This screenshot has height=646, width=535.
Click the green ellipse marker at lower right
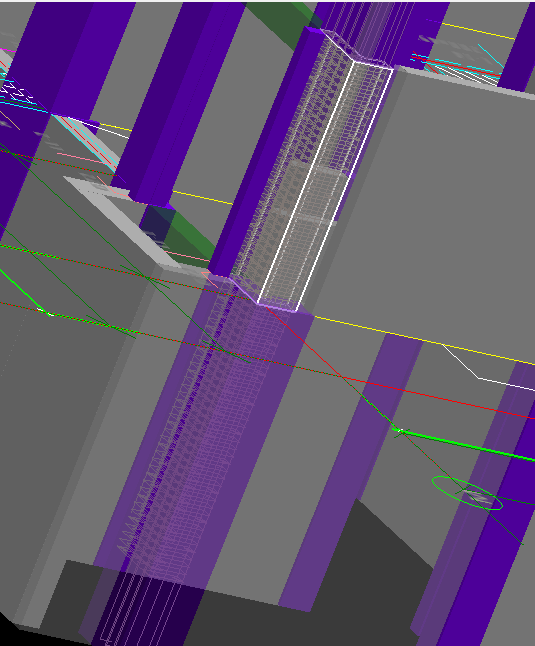(x=467, y=493)
